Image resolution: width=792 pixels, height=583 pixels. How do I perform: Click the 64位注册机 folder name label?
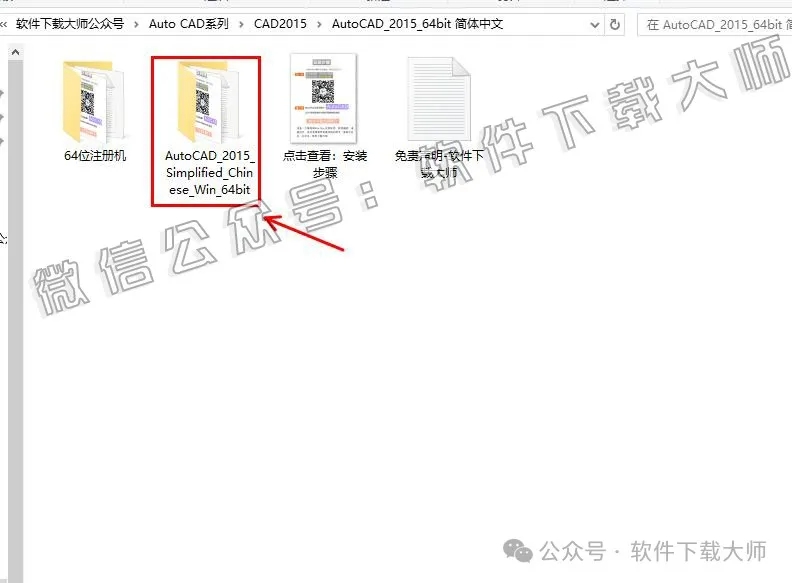[95, 156]
